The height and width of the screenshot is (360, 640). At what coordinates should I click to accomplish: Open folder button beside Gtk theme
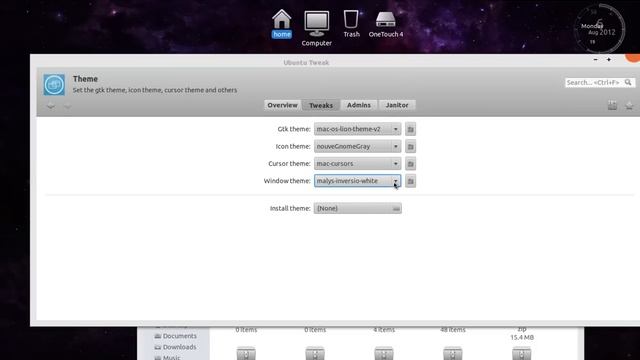tap(411, 129)
